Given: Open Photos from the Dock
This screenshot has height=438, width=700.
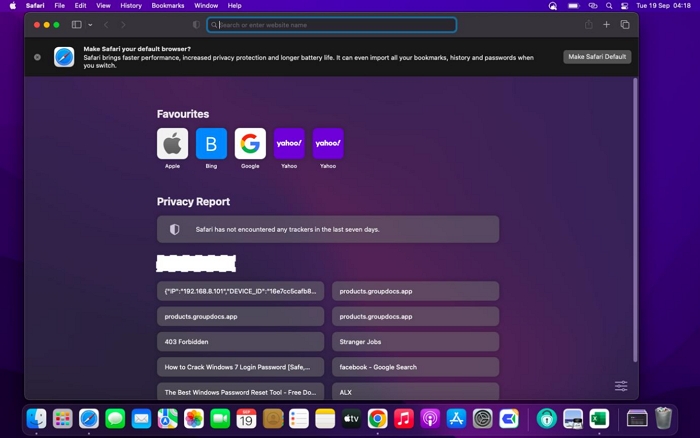Looking at the screenshot, I should click(194, 419).
